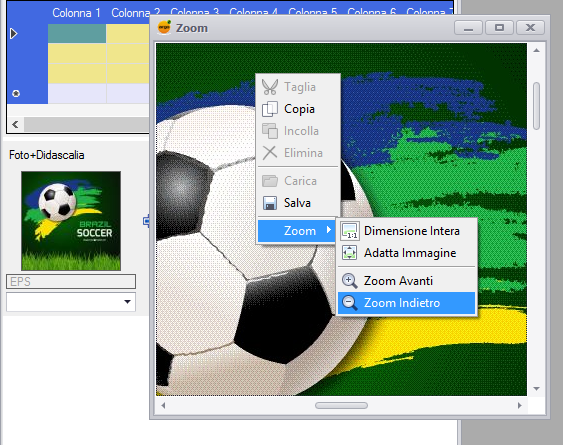Click the Colonna 1 column header
The width and height of the screenshot is (563, 445).
click(76, 13)
